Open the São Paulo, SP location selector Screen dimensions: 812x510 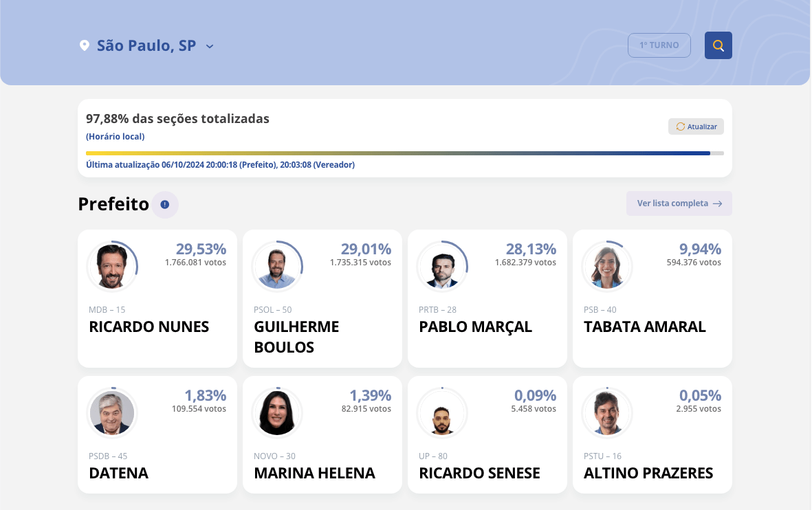click(x=146, y=46)
